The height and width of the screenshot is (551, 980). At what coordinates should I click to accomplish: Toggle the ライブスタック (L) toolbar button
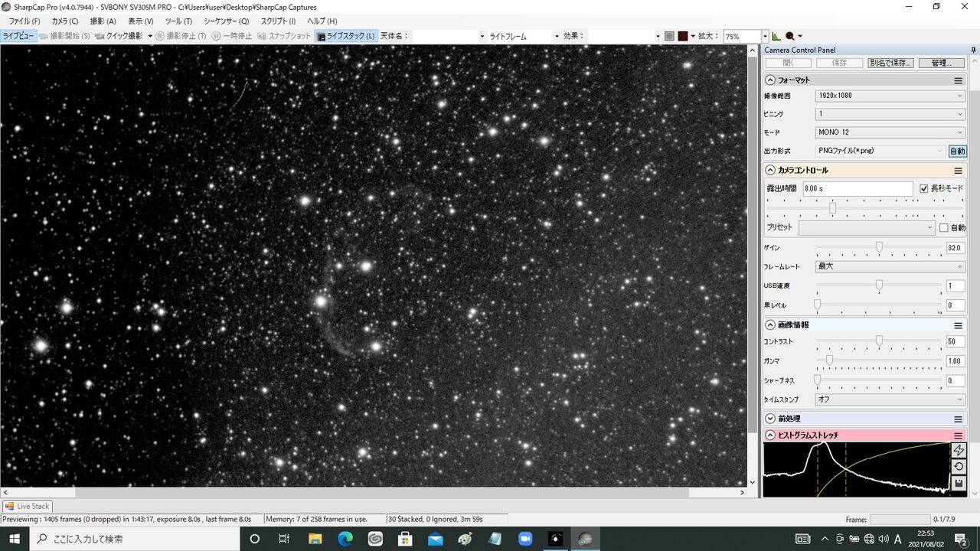click(x=346, y=36)
